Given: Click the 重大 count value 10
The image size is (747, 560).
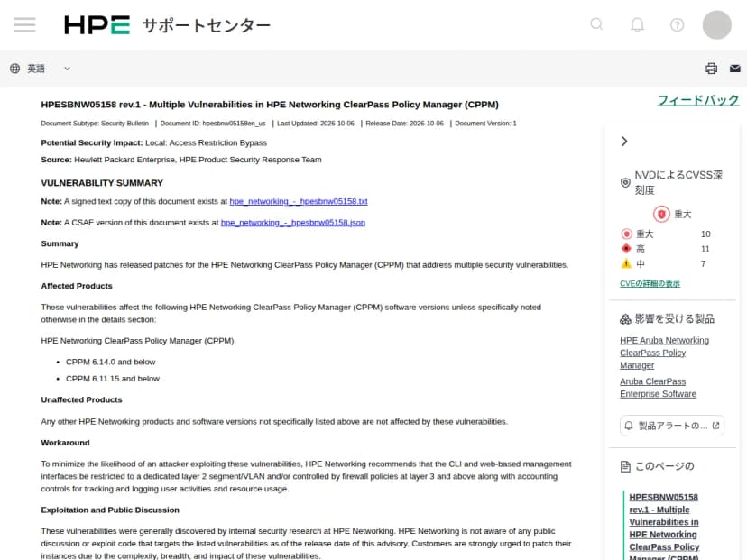Looking at the screenshot, I should coord(705,234).
